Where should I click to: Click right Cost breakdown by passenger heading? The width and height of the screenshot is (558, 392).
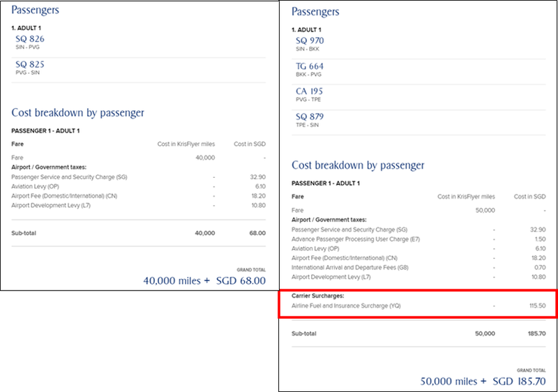pos(358,165)
